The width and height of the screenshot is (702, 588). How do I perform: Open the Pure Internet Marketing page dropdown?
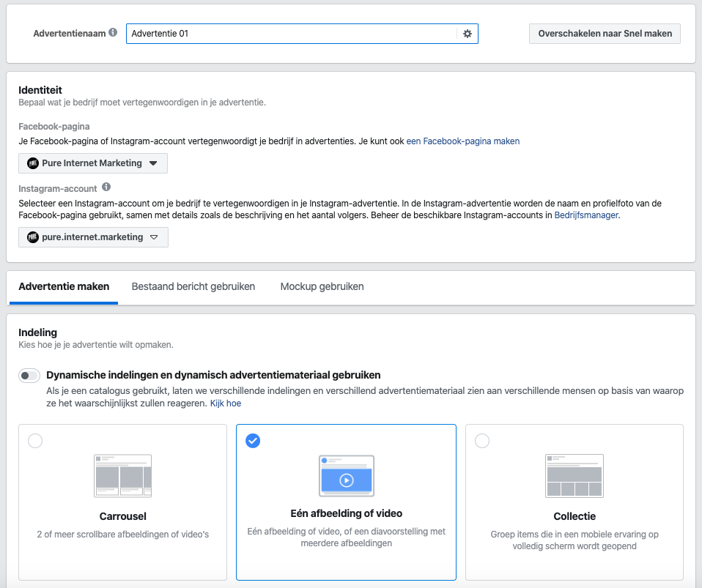[x=93, y=163]
